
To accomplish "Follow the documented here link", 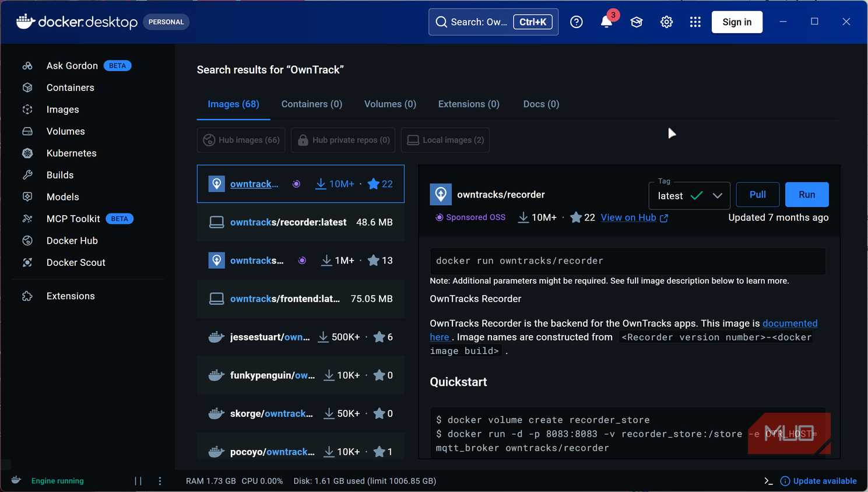I will pyautogui.click(x=790, y=324).
